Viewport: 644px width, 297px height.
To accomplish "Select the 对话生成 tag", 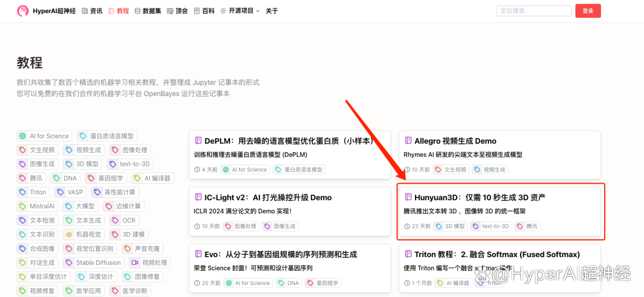I will click(x=38, y=262).
